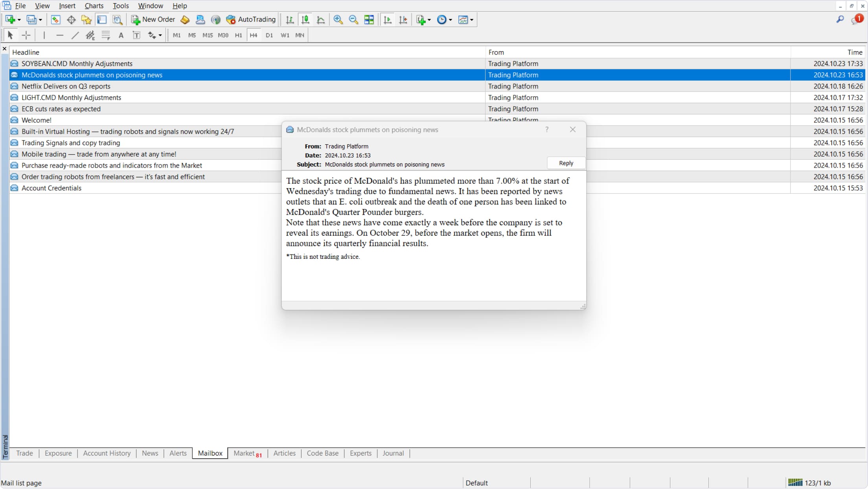Expand the new chart dropdown arrow
Screen dimensions: 868x489
tap(19, 20)
